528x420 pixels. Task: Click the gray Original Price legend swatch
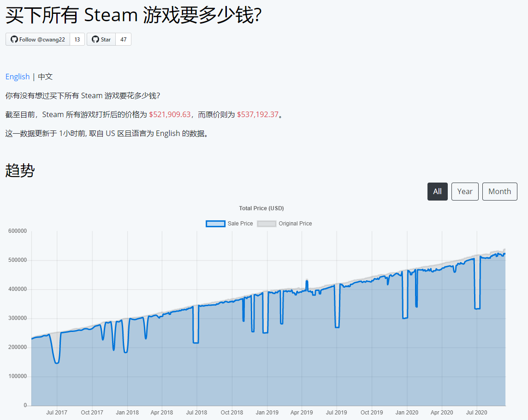click(267, 224)
